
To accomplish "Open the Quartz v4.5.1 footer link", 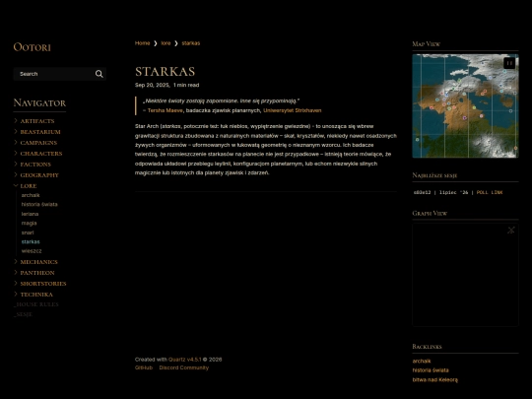I will click(x=185, y=360).
